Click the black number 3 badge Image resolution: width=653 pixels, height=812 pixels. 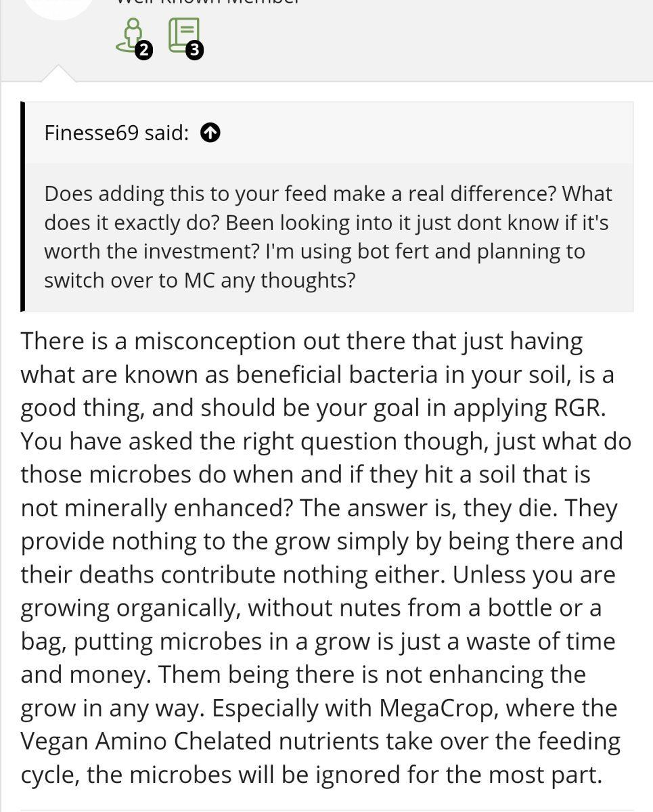point(195,49)
